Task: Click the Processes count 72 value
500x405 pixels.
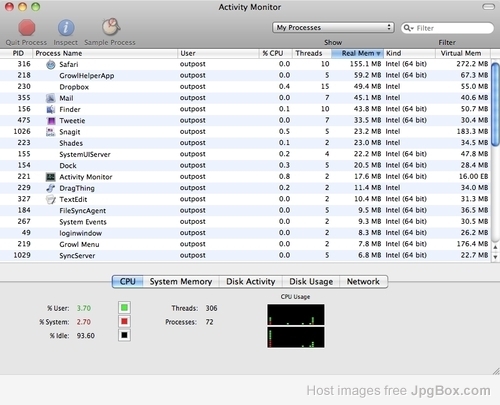Action: click(x=209, y=322)
